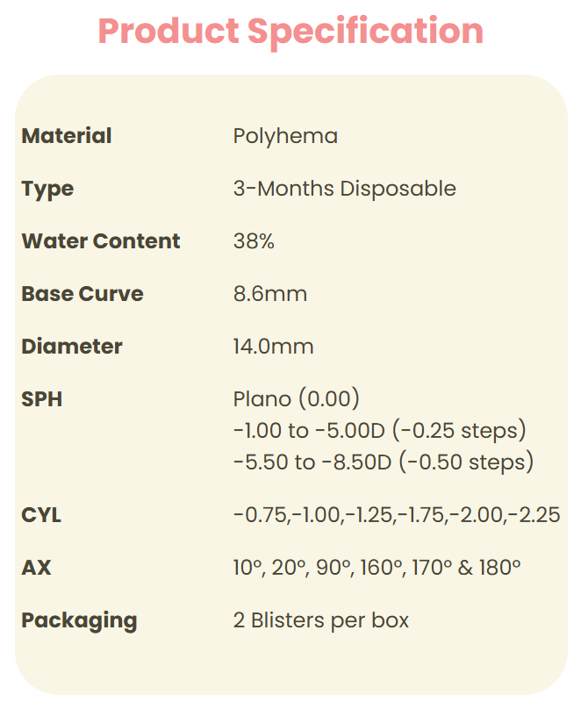Click the 38% water content value
This screenshot has width=588, height=709.
point(254,241)
